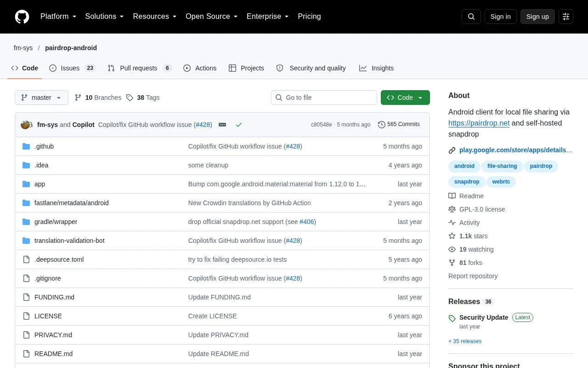The image size is (588, 368).
Task: Open the Actions tab
Action: pyautogui.click(x=200, y=68)
